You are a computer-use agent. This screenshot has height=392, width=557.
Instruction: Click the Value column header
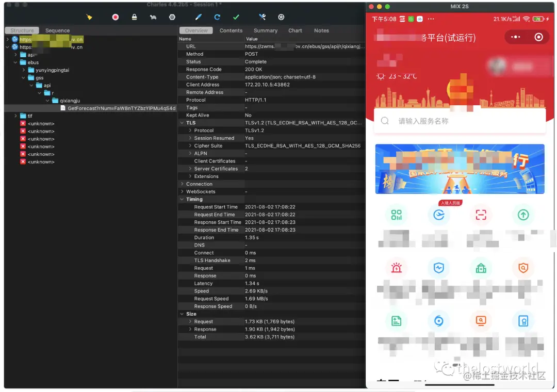coord(252,39)
